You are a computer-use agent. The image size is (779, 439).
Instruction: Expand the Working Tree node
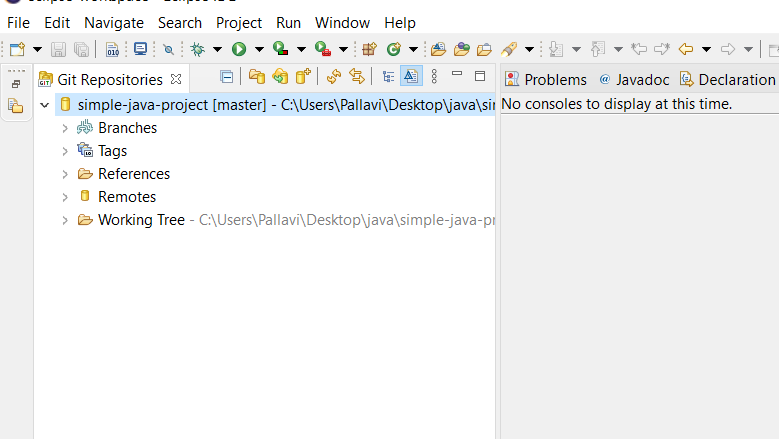[65, 220]
